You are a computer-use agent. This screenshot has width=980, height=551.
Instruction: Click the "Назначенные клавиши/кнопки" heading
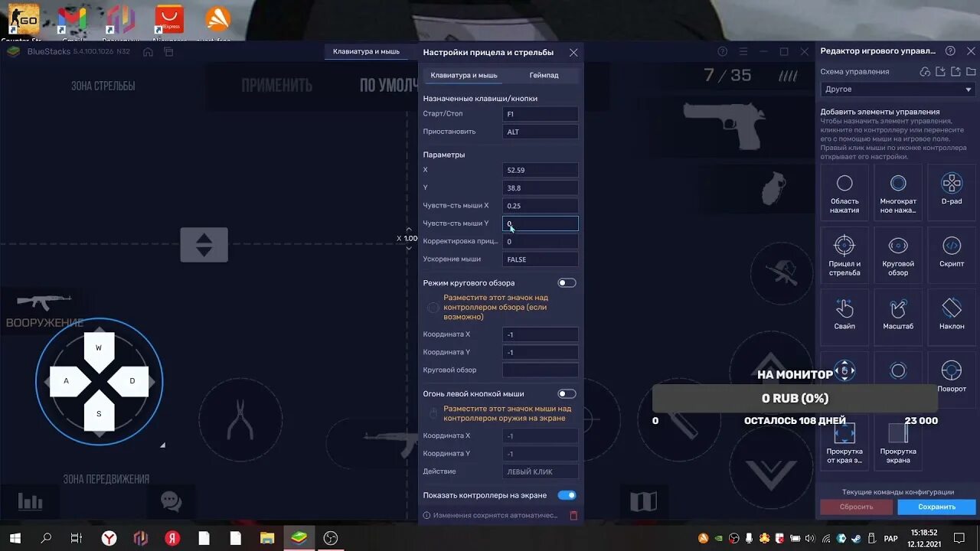pyautogui.click(x=480, y=99)
